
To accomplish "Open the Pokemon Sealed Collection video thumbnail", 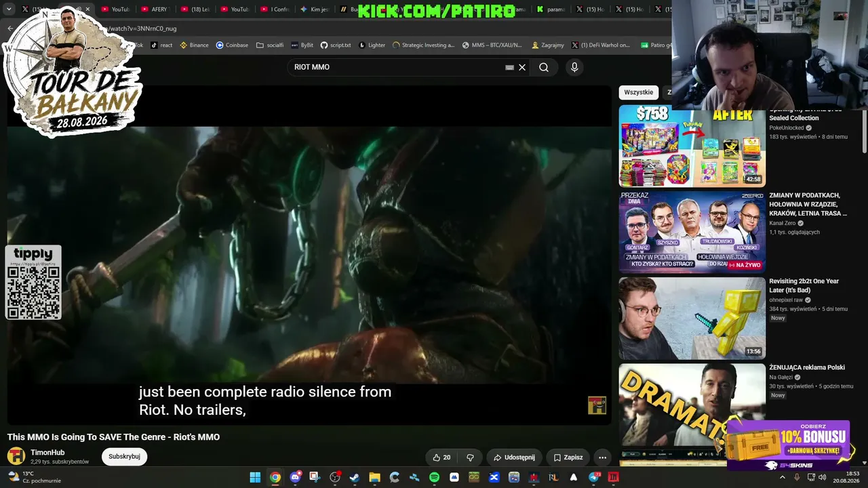I will point(692,146).
